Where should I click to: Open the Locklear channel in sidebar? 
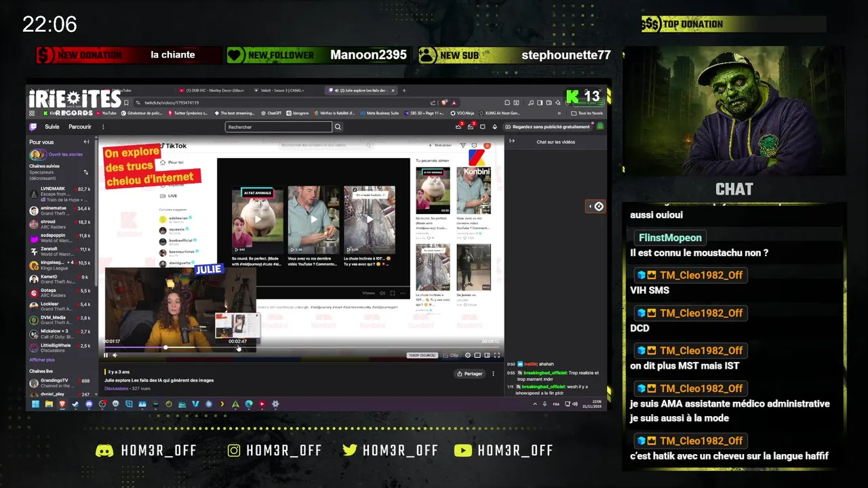point(60,306)
